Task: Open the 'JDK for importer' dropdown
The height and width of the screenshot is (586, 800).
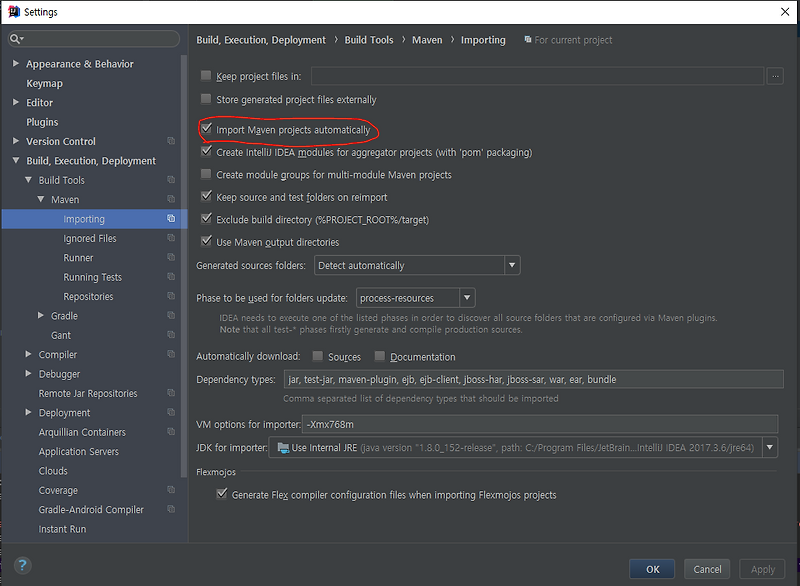Action: 771,447
